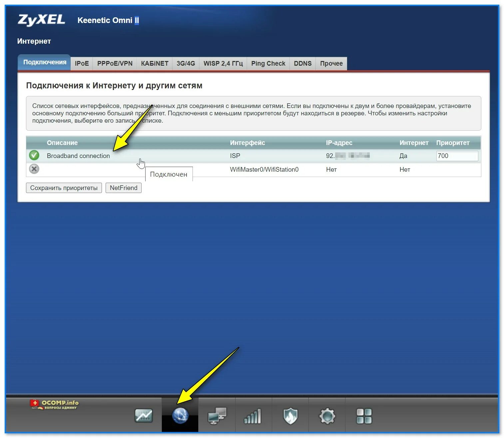Viewport: 504px width, 438px height.
Task: Click the Описание column header
Action: coord(62,143)
